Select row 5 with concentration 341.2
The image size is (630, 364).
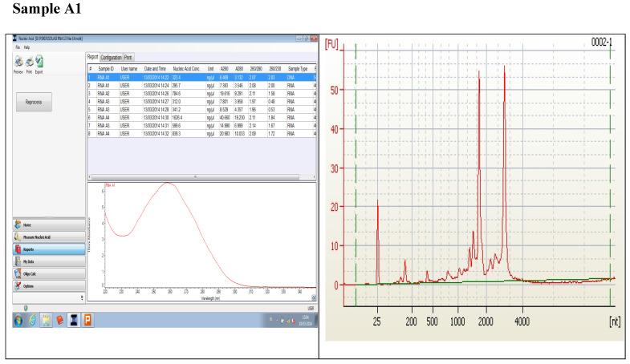pos(201,109)
